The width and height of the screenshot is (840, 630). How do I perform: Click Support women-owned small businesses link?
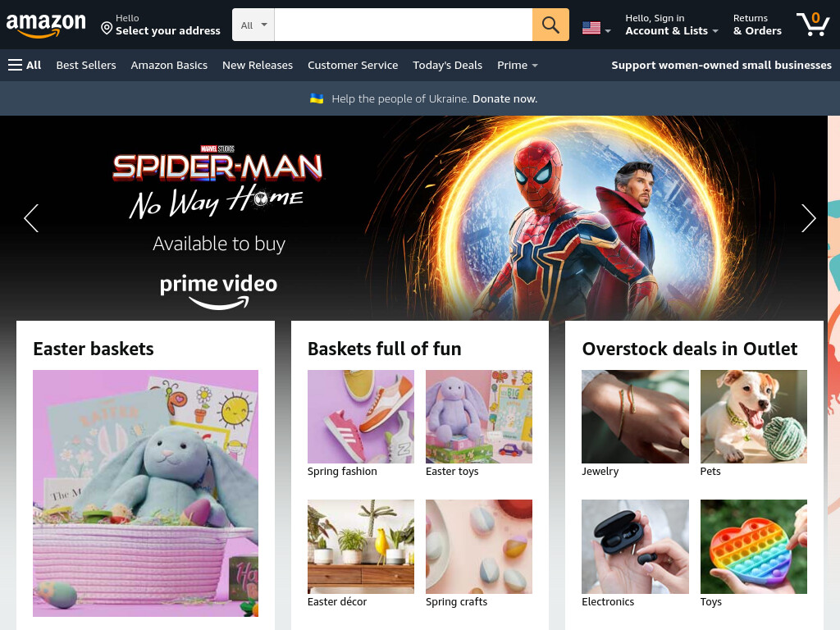(721, 66)
